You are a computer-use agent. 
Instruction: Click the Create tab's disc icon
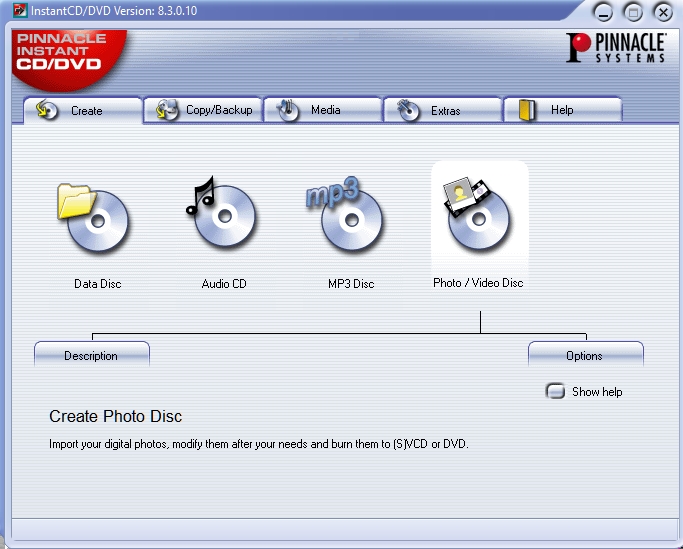(47, 110)
